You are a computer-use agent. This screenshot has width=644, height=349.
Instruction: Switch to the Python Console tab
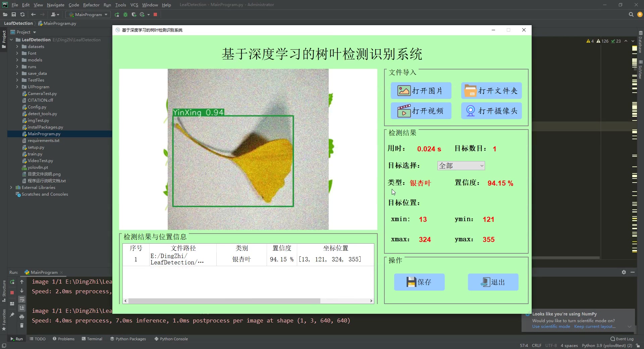coord(171,339)
